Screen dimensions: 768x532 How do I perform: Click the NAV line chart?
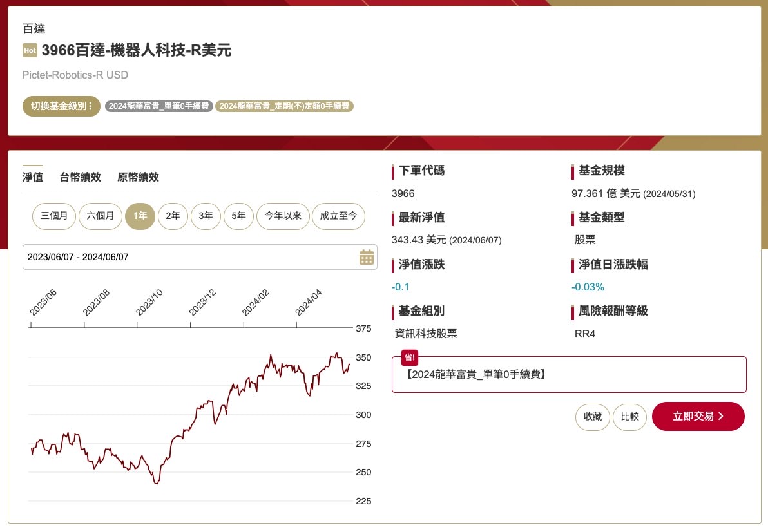[190, 419]
